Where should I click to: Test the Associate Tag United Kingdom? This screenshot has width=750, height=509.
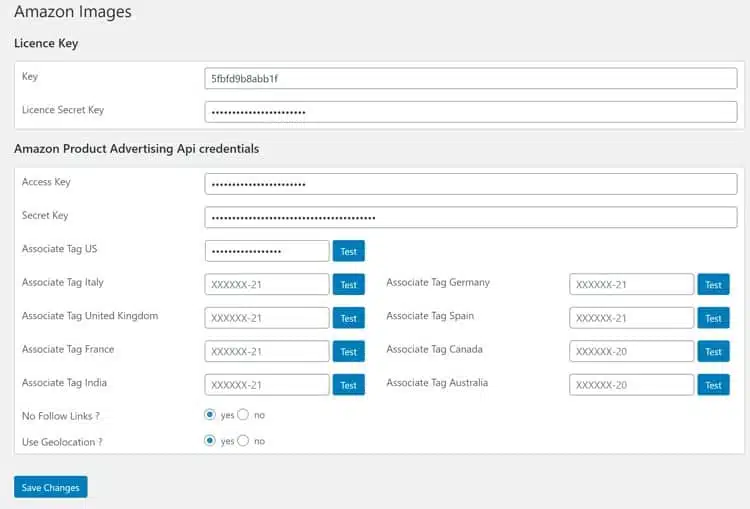tap(349, 318)
